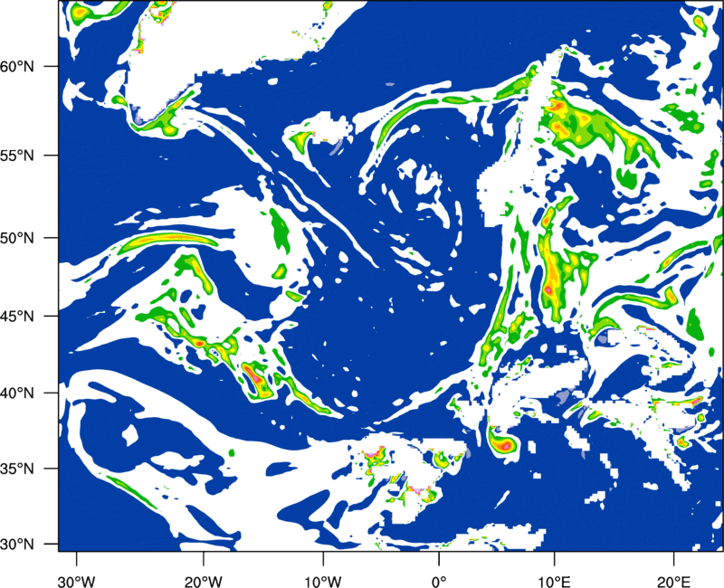The height and width of the screenshot is (588, 724).
Task: Click the 60°N latitude label
Action: pyautogui.click(x=16, y=66)
